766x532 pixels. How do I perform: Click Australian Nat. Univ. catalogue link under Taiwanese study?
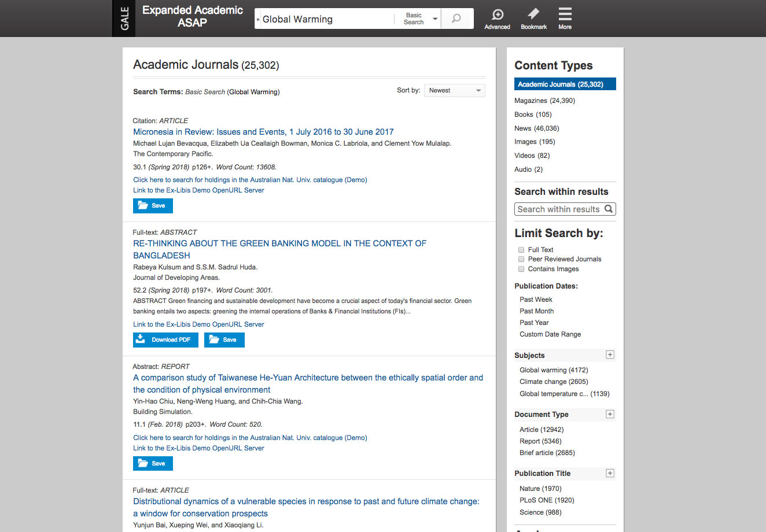coord(250,438)
